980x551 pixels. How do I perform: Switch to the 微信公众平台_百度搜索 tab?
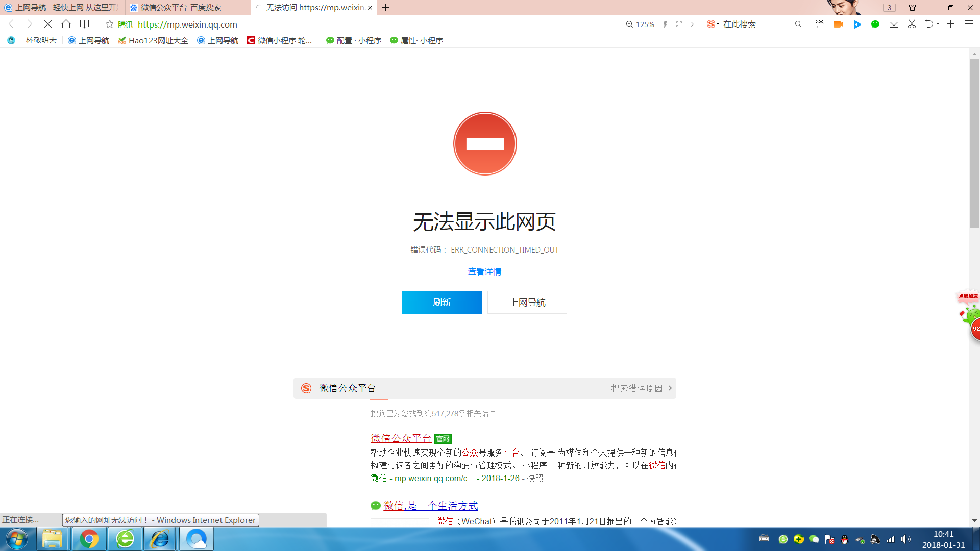pos(188,8)
